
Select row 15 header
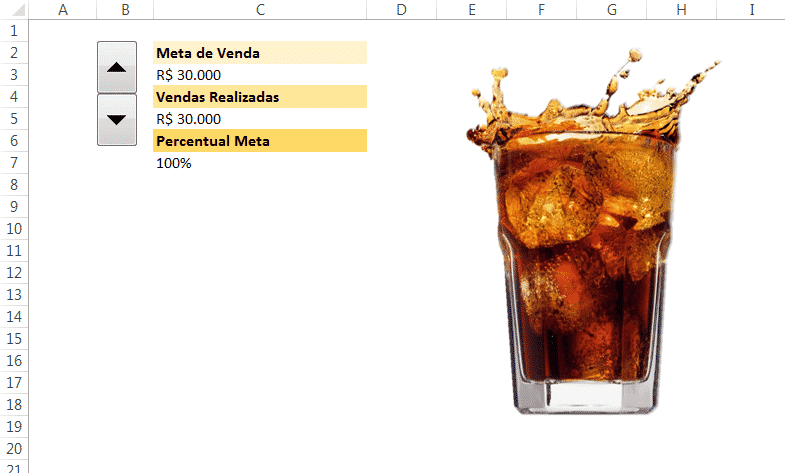pos(14,339)
